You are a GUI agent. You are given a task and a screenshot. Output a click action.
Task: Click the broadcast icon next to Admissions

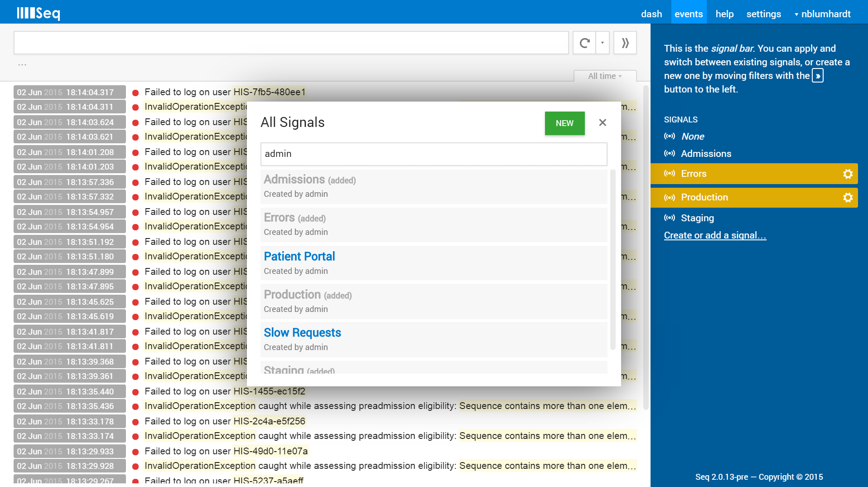click(x=670, y=153)
